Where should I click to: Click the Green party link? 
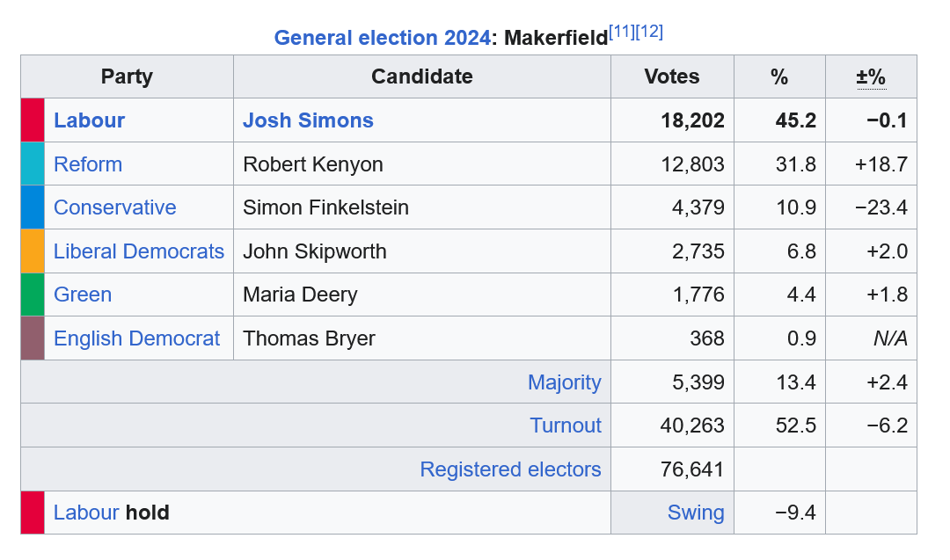[x=83, y=295]
